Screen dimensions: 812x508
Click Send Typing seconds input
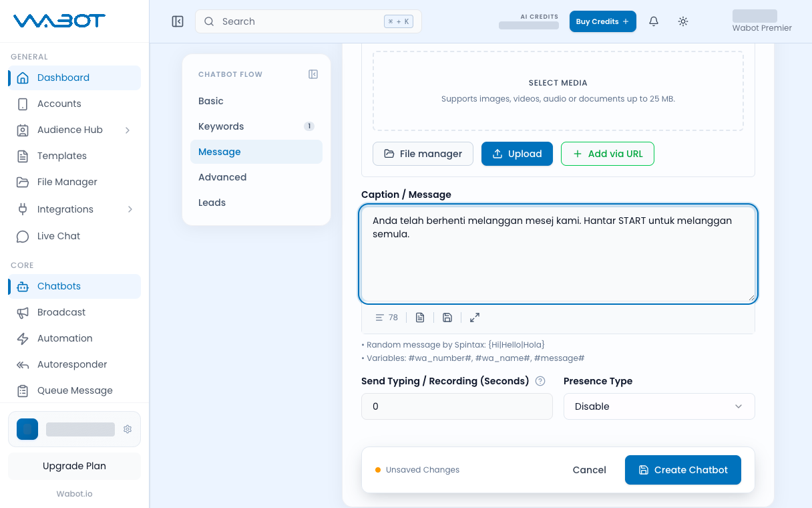457,406
